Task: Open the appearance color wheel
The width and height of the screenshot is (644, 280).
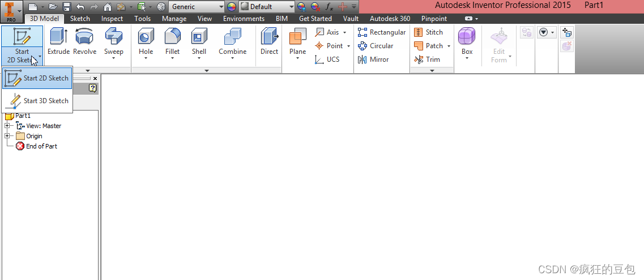Action: [x=231, y=7]
